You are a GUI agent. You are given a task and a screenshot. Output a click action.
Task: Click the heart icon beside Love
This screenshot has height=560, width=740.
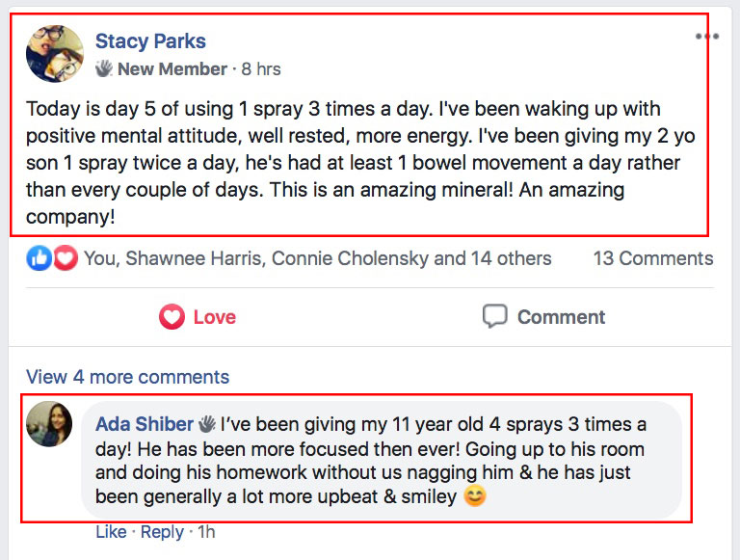[x=172, y=317]
